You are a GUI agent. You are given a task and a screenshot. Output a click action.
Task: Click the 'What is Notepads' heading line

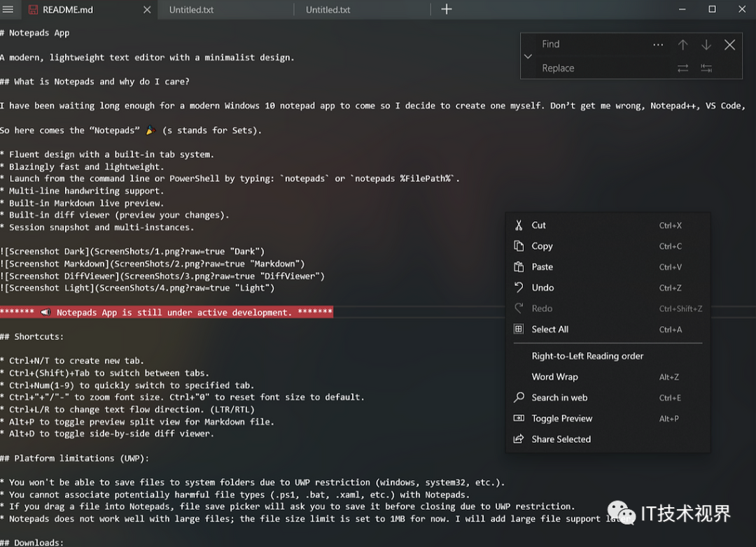point(95,81)
